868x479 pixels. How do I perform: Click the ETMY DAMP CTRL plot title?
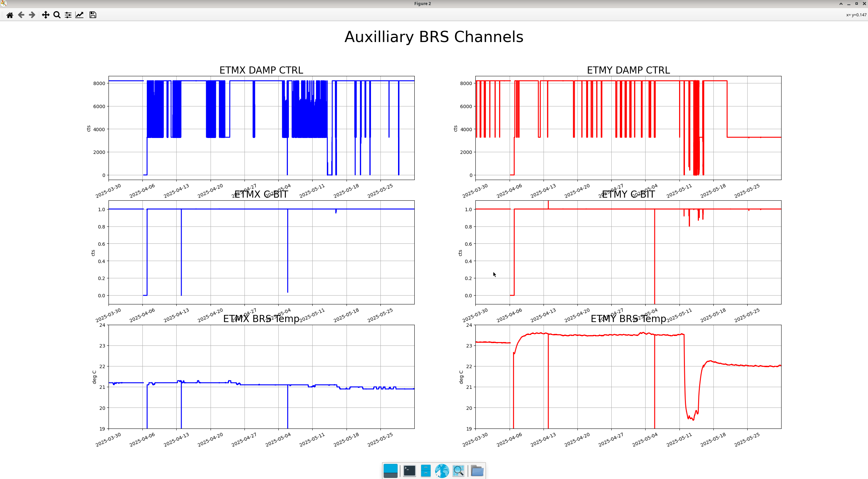point(628,70)
